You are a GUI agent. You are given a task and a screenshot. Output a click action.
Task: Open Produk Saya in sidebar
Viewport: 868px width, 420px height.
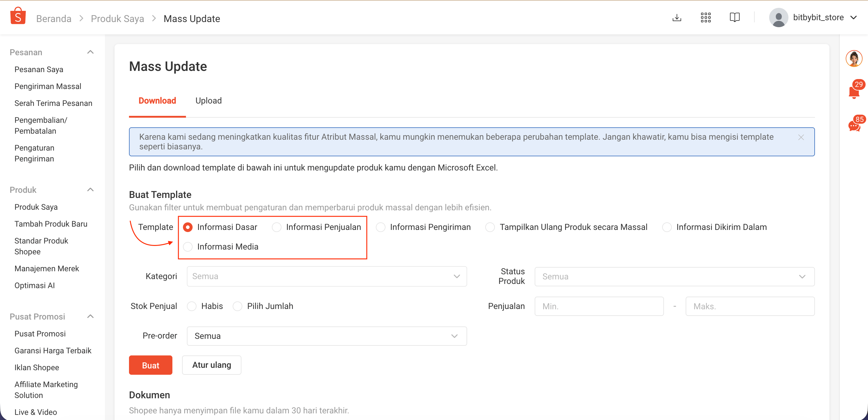(x=36, y=207)
